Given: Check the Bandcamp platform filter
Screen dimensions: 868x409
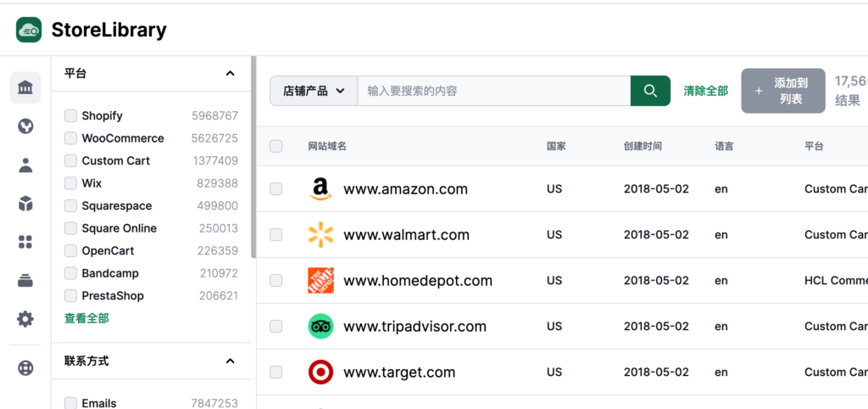Looking at the screenshot, I should coord(70,273).
